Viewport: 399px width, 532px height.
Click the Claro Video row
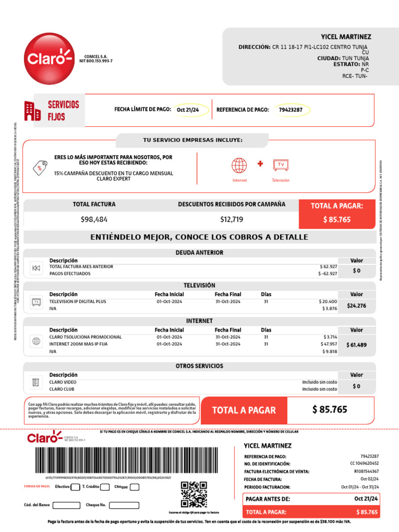[x=193, y=382]
